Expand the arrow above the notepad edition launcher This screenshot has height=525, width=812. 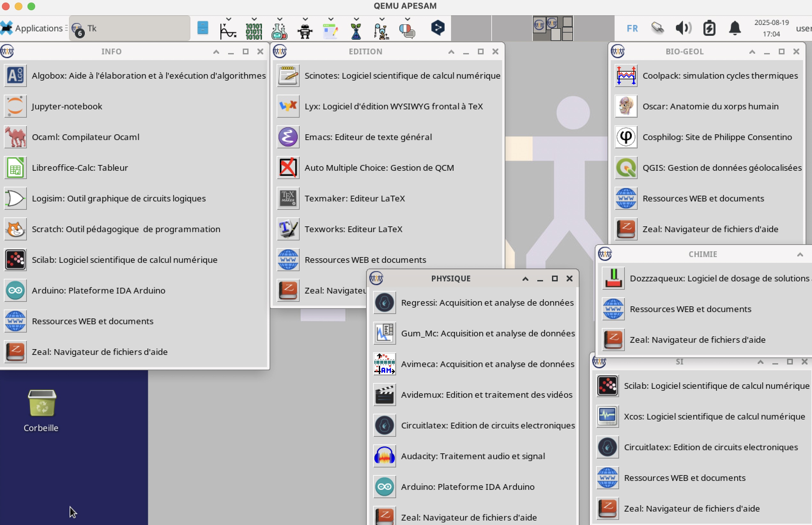click(331, 19)
